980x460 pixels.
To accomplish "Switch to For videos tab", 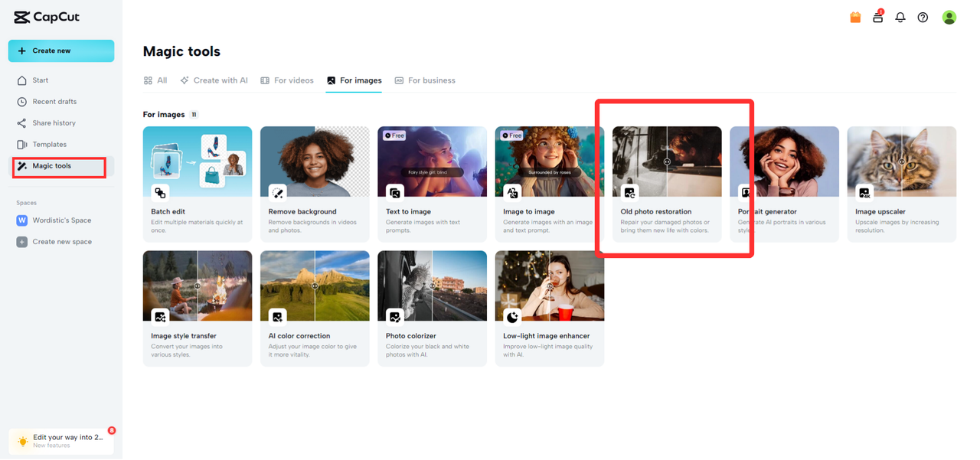I will [287, 80].
